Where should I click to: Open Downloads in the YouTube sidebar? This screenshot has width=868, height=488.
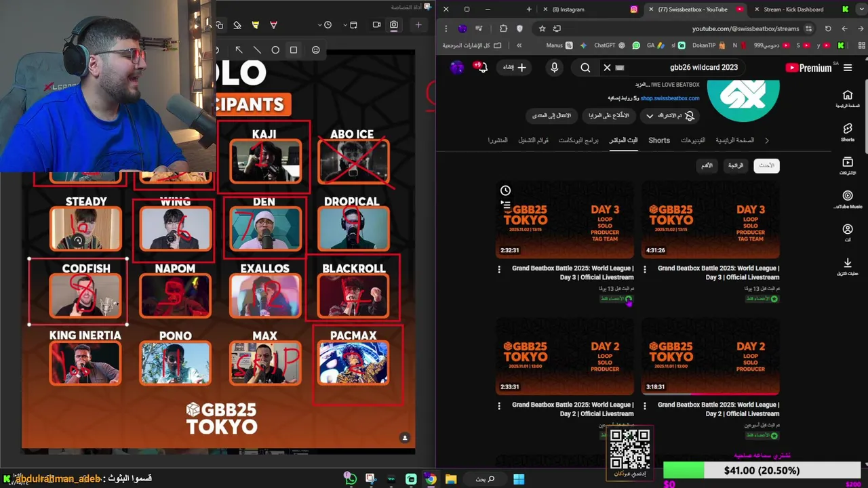pyautogui.click(x=848, y=266)
